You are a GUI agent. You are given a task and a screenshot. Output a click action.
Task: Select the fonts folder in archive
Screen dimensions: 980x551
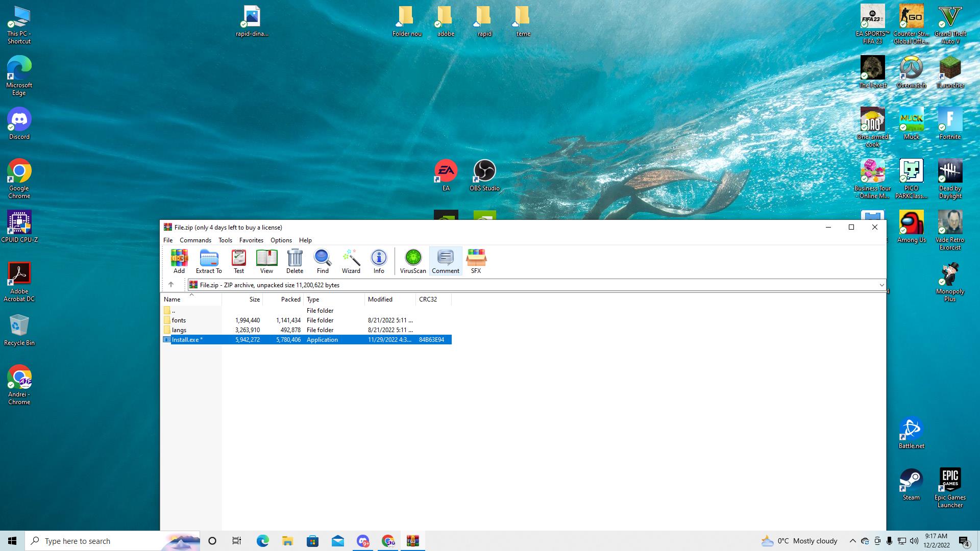pos(179,320)
